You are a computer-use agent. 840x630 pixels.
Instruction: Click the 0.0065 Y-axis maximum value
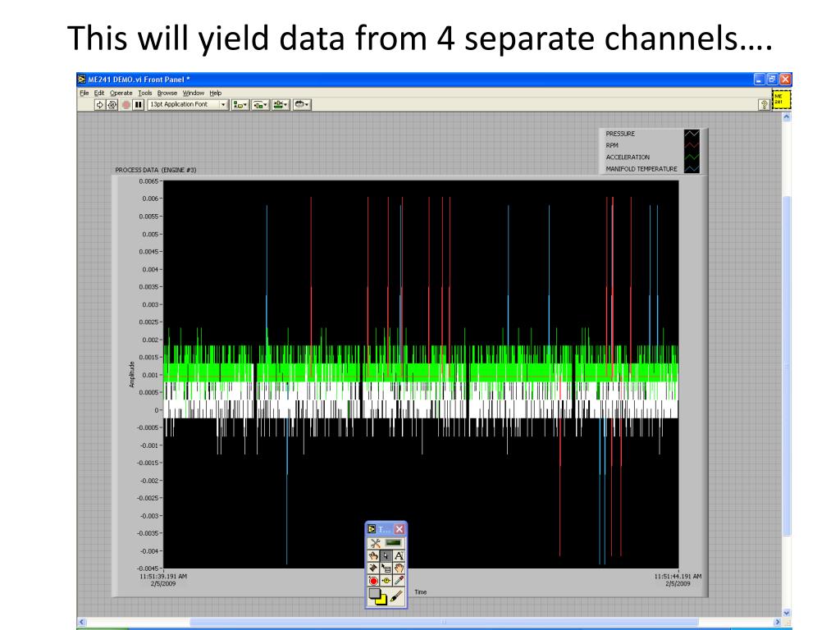(x=148, y=181)
